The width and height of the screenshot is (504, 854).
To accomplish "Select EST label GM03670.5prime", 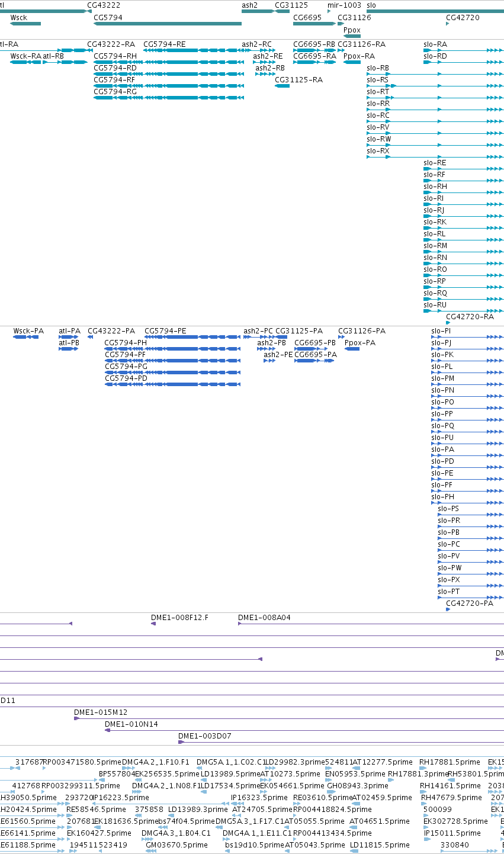I will pyautogui.click(x=176, y=845).
